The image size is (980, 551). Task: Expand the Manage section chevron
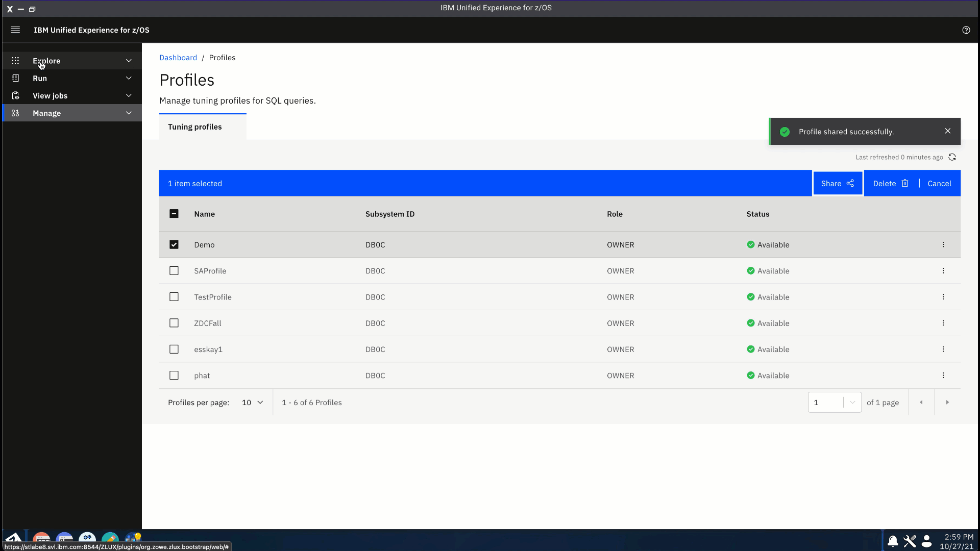[129, 113]
